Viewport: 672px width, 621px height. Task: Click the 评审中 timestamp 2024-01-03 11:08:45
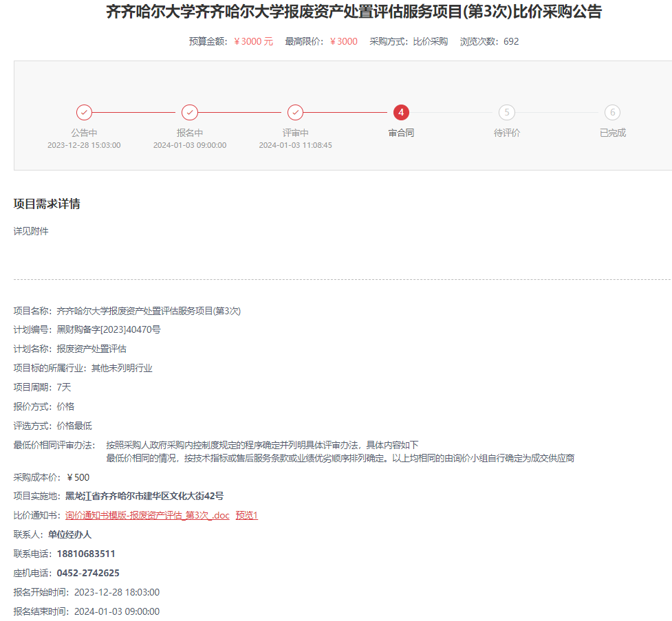(x=295, y=145)
